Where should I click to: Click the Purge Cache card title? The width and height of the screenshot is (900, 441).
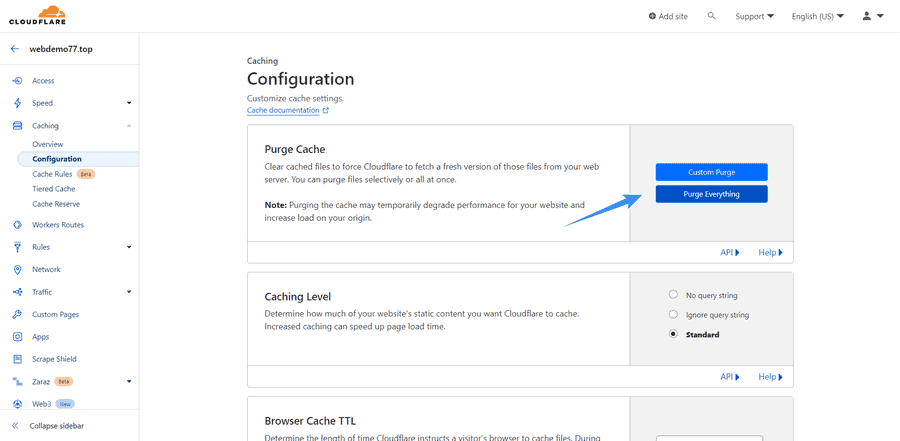294,149
